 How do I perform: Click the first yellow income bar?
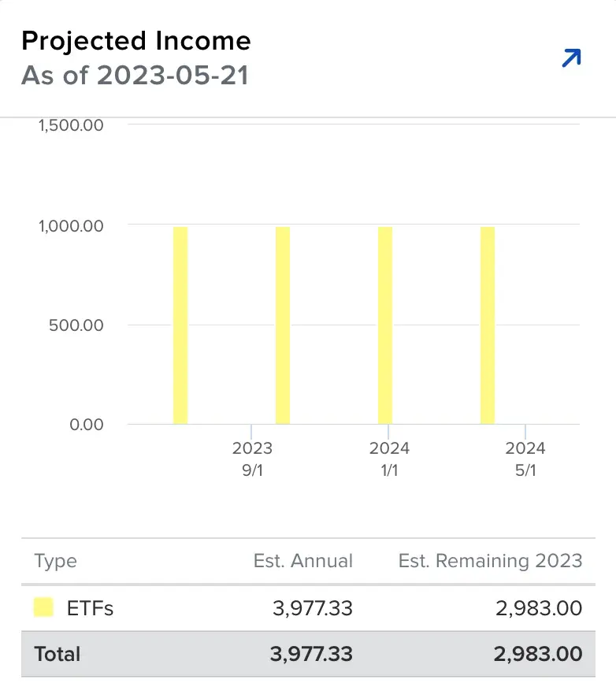(180, 325)
